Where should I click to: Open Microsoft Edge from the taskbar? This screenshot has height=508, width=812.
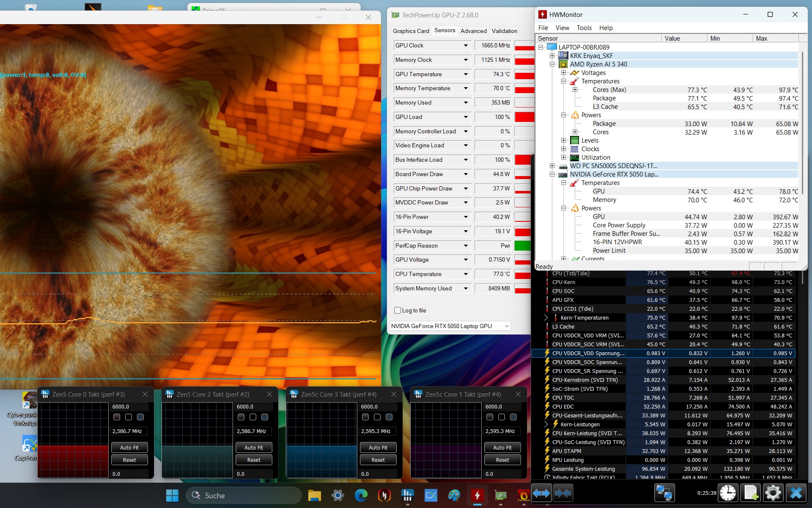coord(361,495)
